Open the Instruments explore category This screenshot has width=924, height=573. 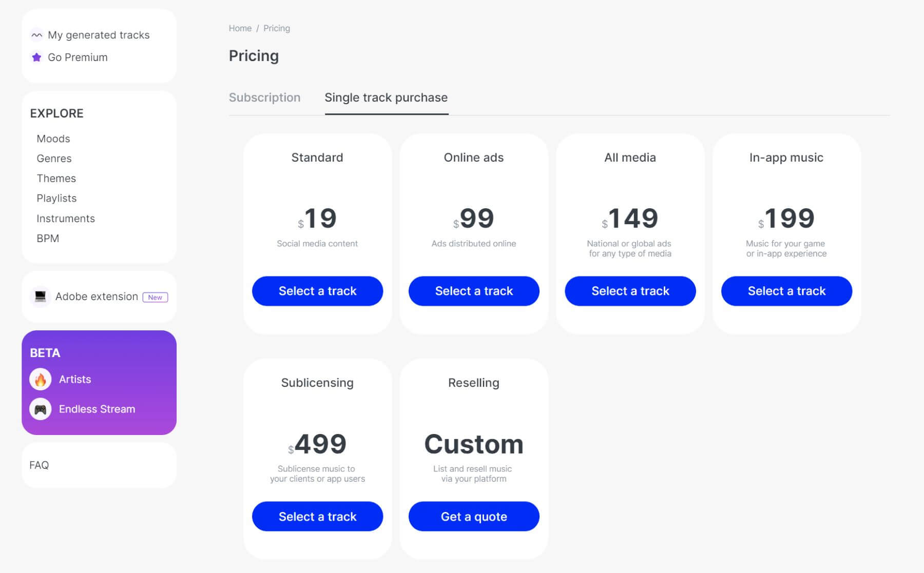66,219
